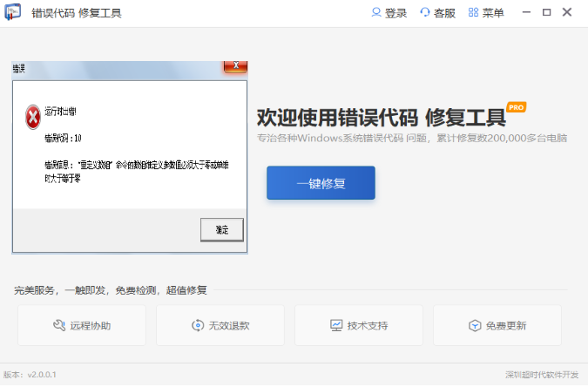588x387 pixels.
Task: Click the 欢迎使用错误代码 修复工具 heading
Action: pos(382,118)
